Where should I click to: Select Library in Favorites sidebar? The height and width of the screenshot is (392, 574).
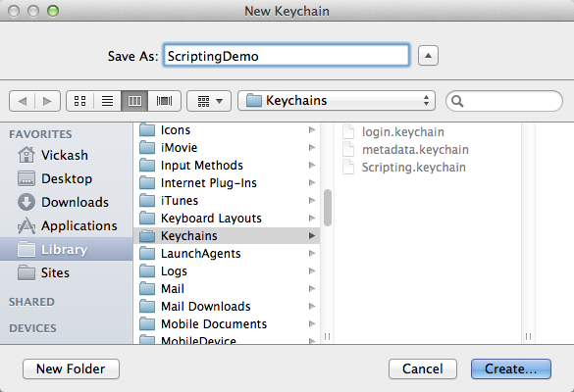(67, 249)
